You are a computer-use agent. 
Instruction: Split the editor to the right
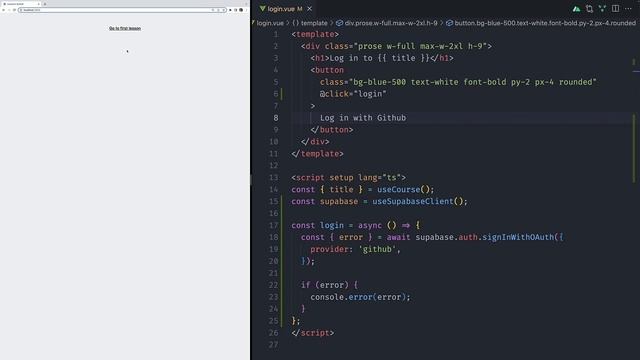point(615,9)
